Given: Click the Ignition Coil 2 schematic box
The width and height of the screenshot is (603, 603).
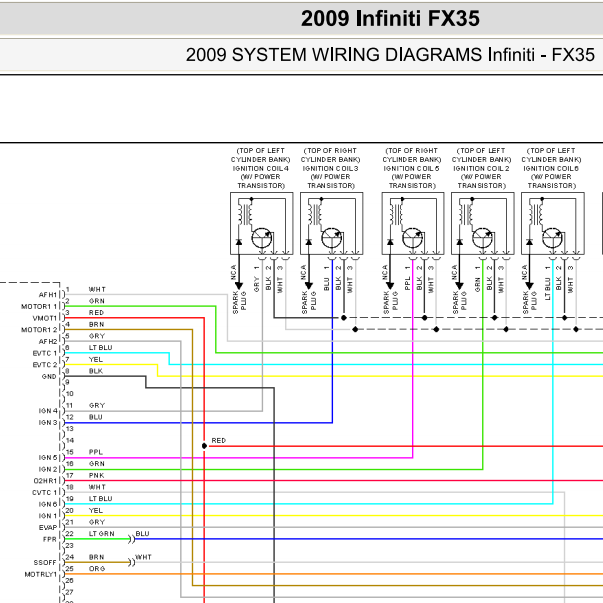Looking at the screenshot, I should click(x=483, y=223).
